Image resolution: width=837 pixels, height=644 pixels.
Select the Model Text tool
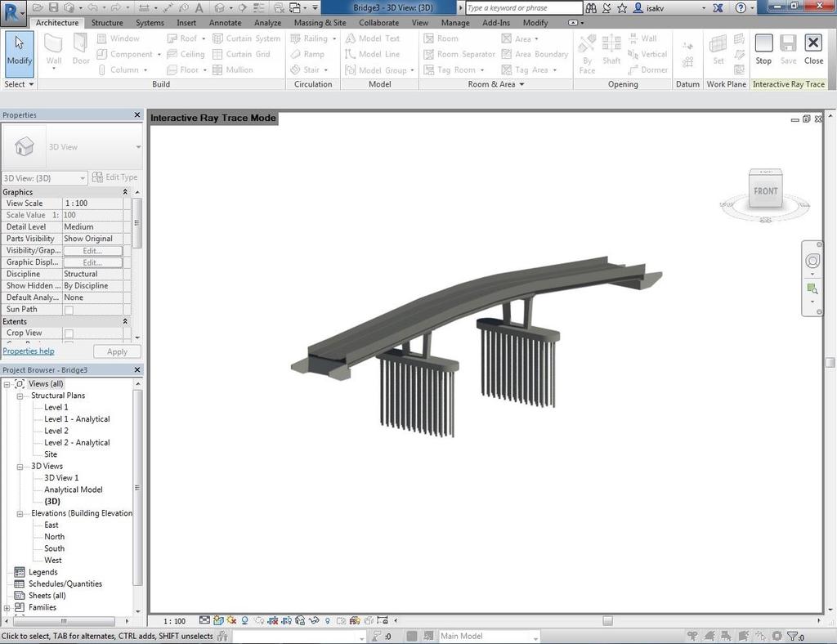tap(372, 38)
